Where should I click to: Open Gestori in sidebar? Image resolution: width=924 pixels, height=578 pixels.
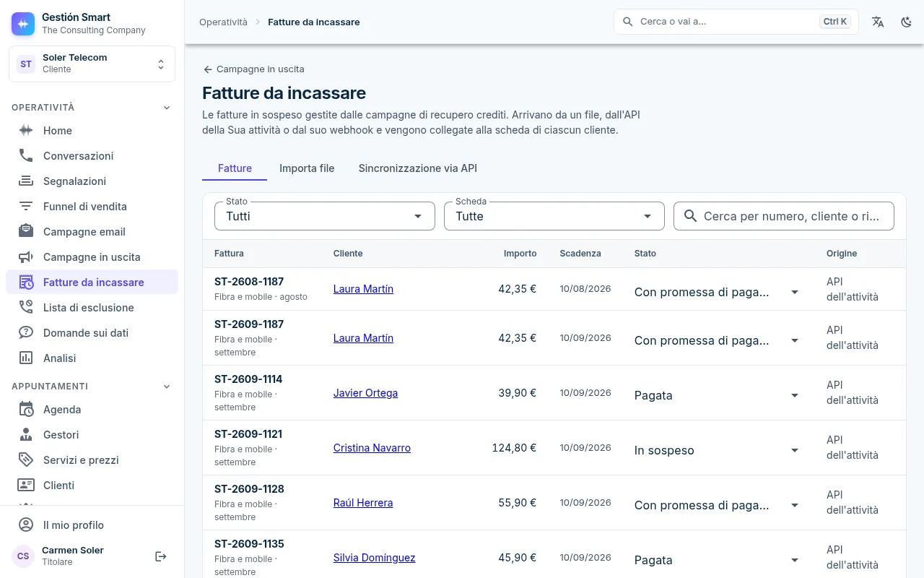coord(92,435)
